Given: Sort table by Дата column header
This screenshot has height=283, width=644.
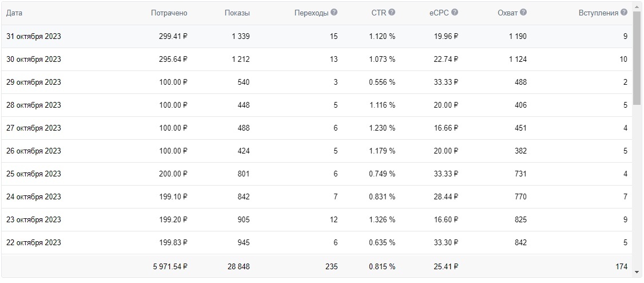Looking at the screenshot, I should (14, 13).
